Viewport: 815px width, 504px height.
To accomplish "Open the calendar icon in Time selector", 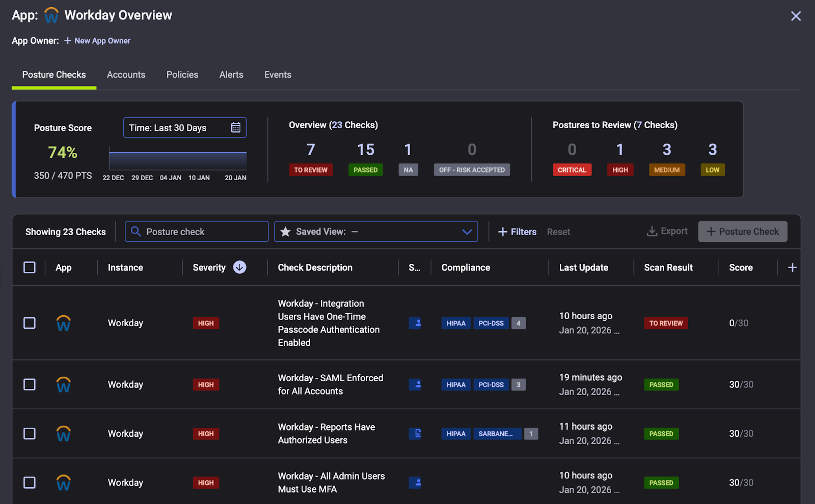I will tap(236, 128).
